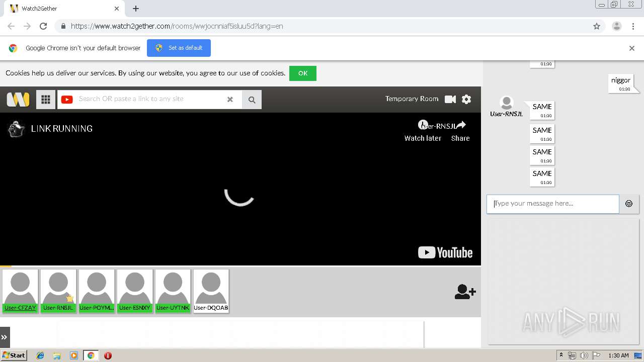
Task: Click the LINK RUNNING video title
Action: 62,129
